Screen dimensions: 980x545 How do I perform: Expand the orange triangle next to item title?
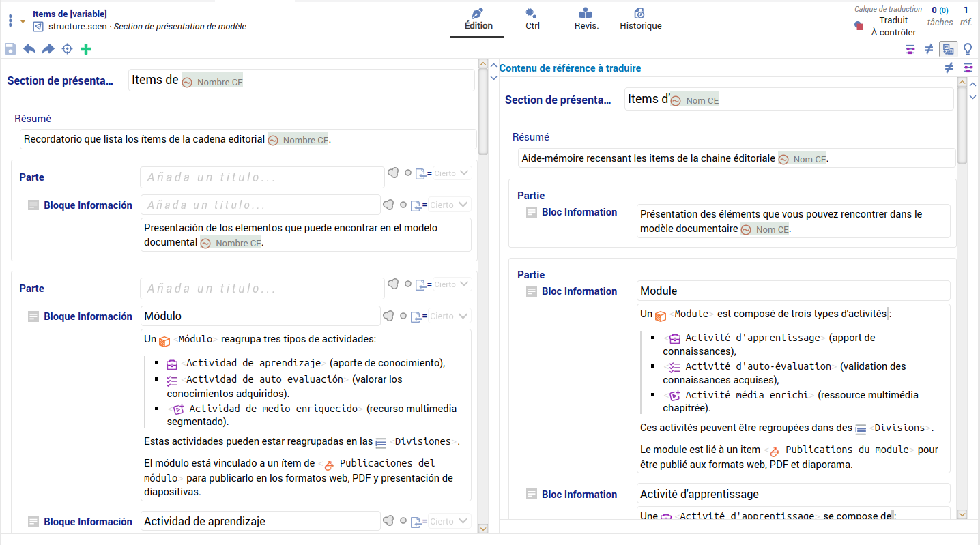[x=23, y=21]
